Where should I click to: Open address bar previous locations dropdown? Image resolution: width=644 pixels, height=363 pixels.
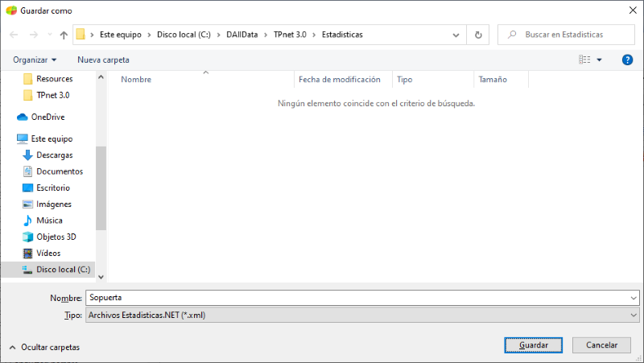pyautogui.click(x=456, y=35)
